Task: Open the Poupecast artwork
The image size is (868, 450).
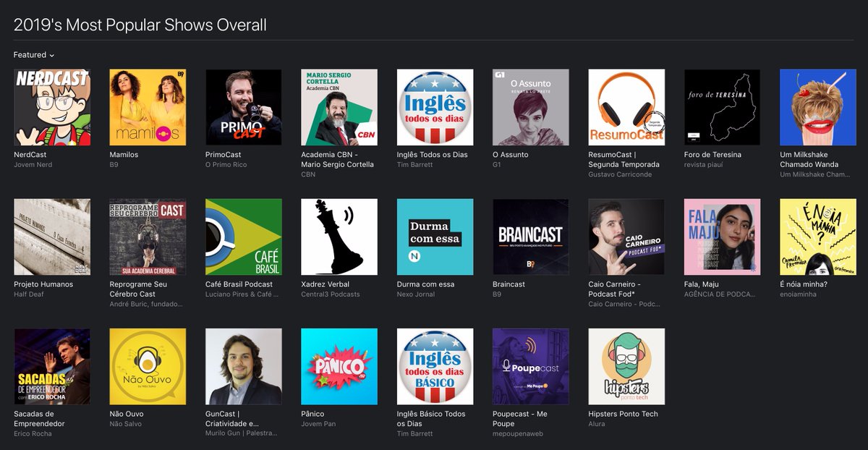Action: (531, 367)
